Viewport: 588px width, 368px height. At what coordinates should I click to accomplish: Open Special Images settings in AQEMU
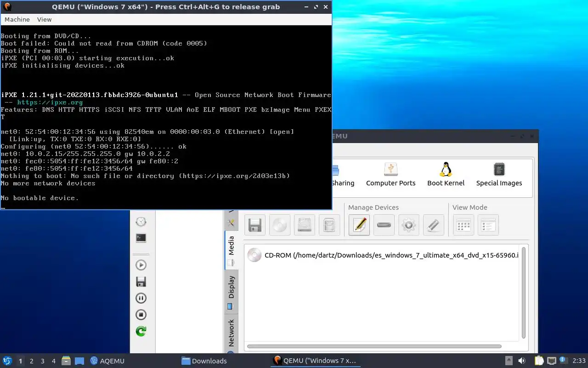[x=499, y=174]
